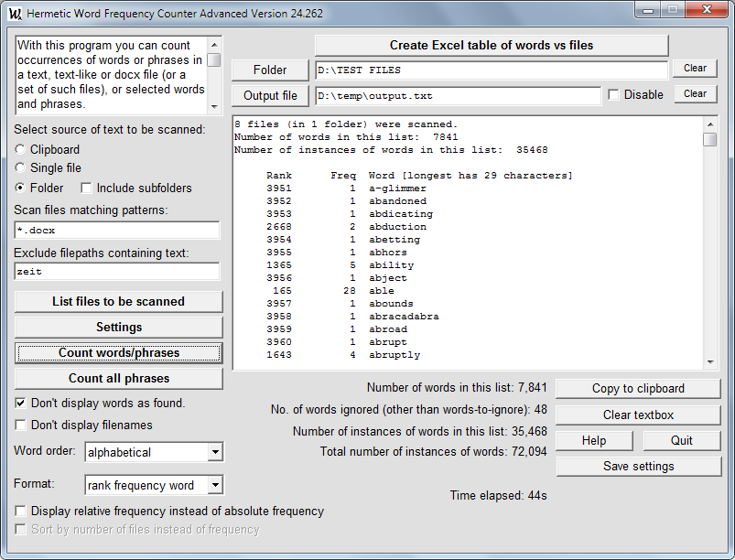
Task: Click the word 'abroad' in results
Action: [x=388, y=329]
